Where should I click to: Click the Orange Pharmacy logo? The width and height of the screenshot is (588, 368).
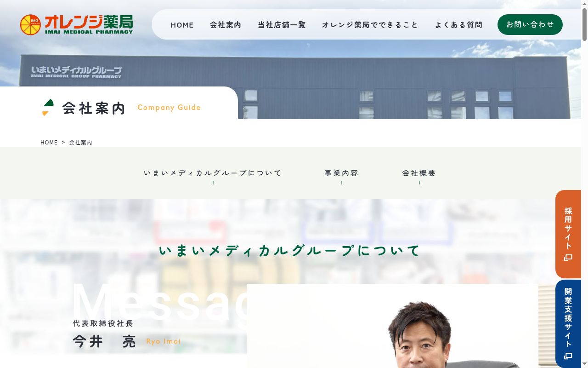tap(76, 24)
